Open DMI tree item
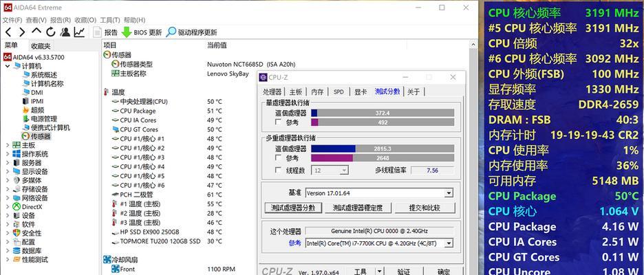Screen dimensions: 644x275 [36, 92]
